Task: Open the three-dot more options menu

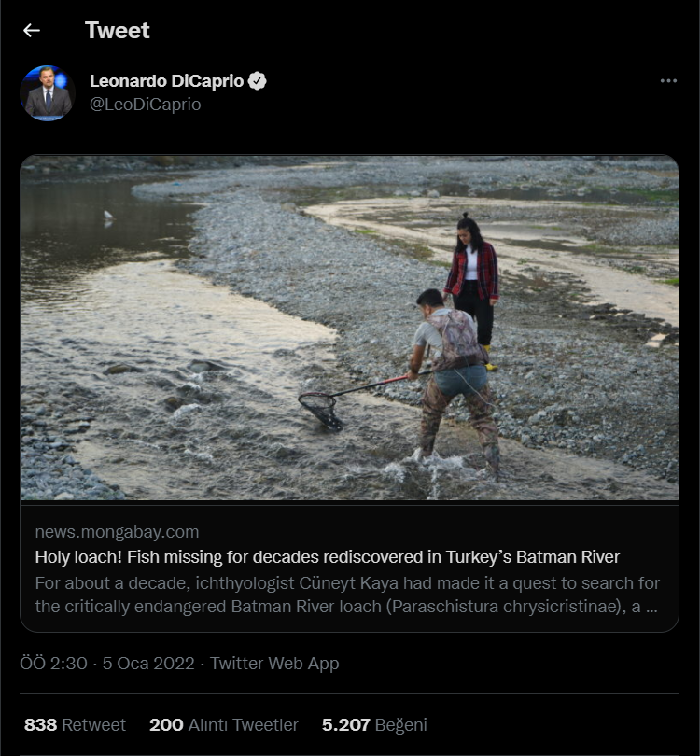Action: (668, 81)
